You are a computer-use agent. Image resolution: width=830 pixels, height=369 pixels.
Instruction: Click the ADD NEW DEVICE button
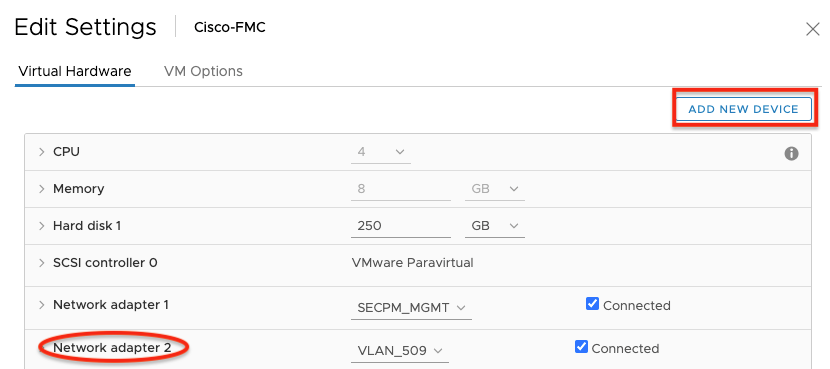(743, 109)
